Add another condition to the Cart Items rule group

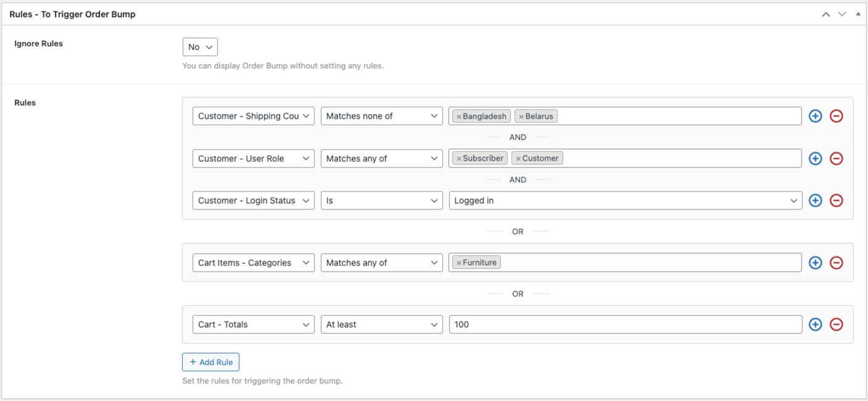[815, 262]
